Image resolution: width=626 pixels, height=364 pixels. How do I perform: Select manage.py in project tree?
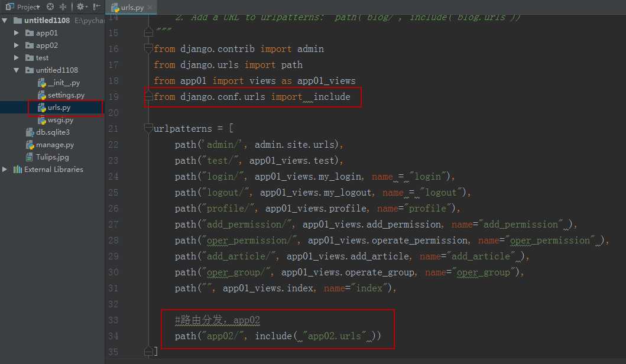coord(55,145)
